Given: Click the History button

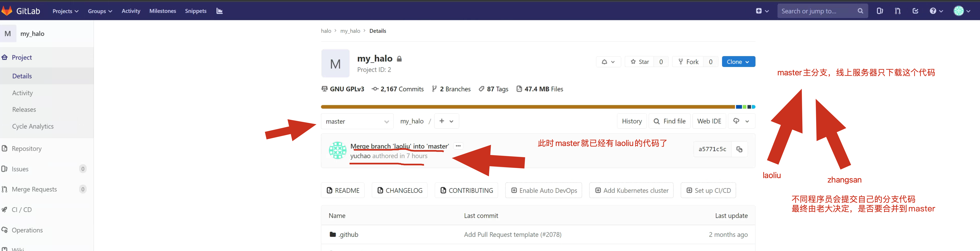Looking at the screenshot, I should 632,121.
